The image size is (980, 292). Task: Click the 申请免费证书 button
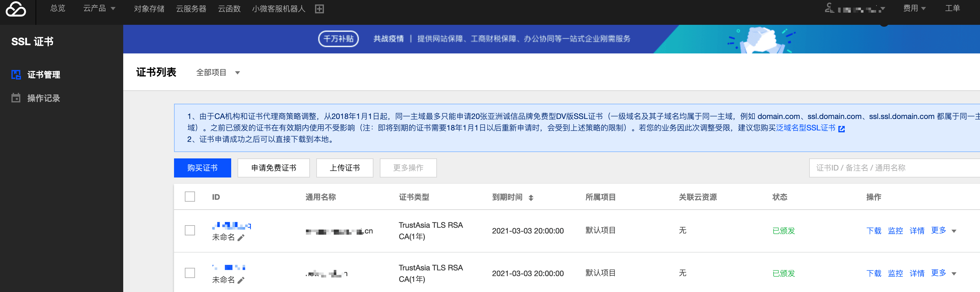tap(273, 168)
